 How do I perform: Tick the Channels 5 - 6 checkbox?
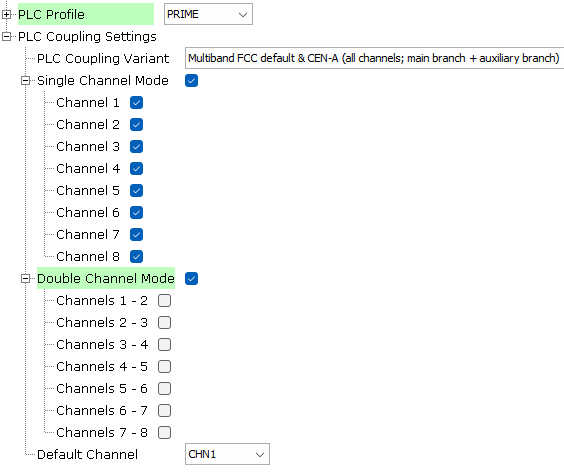[x=164, y=388]
